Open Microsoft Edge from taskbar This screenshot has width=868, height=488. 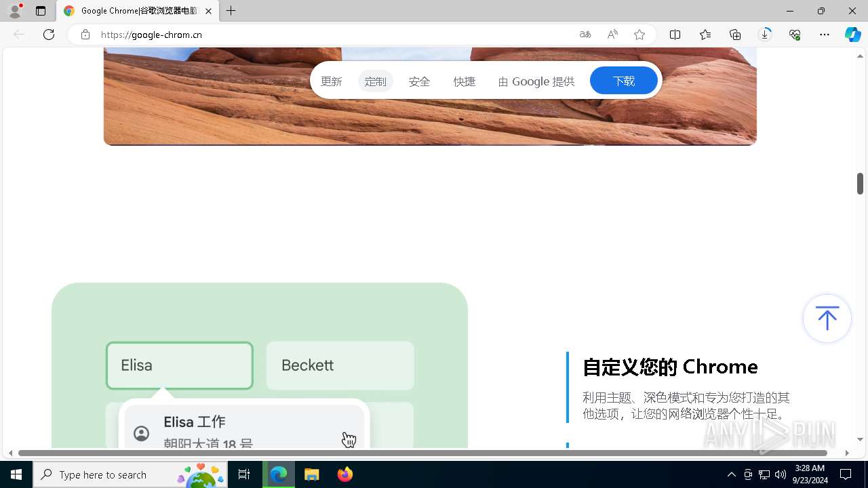pos(279,474)
